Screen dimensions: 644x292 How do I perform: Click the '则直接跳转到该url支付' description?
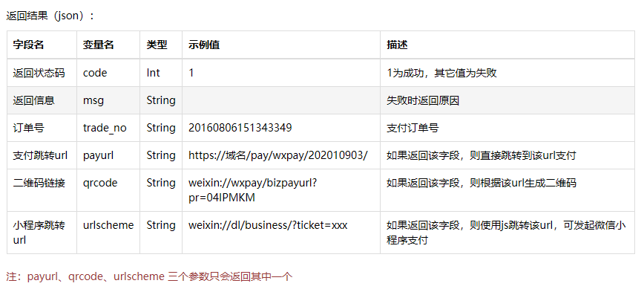524,155
